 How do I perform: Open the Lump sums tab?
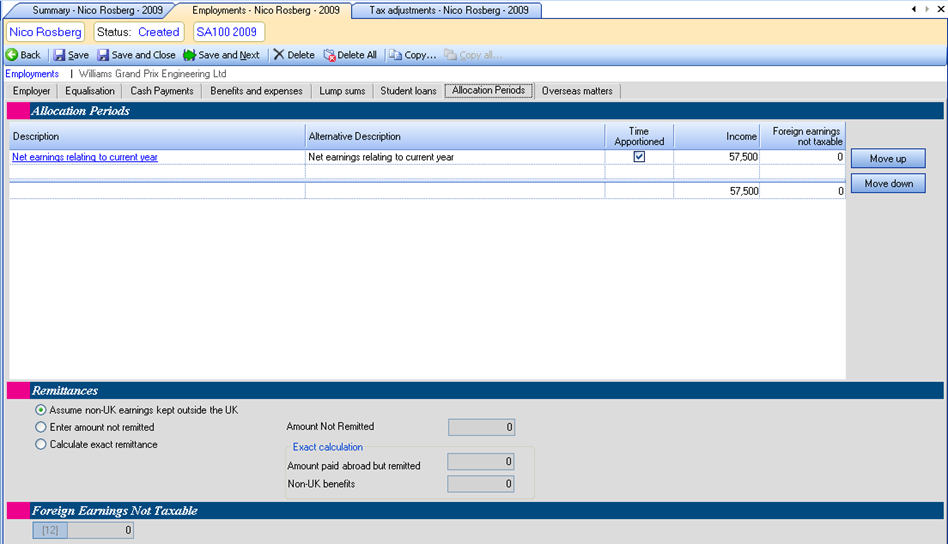click(x=342, y=91)
